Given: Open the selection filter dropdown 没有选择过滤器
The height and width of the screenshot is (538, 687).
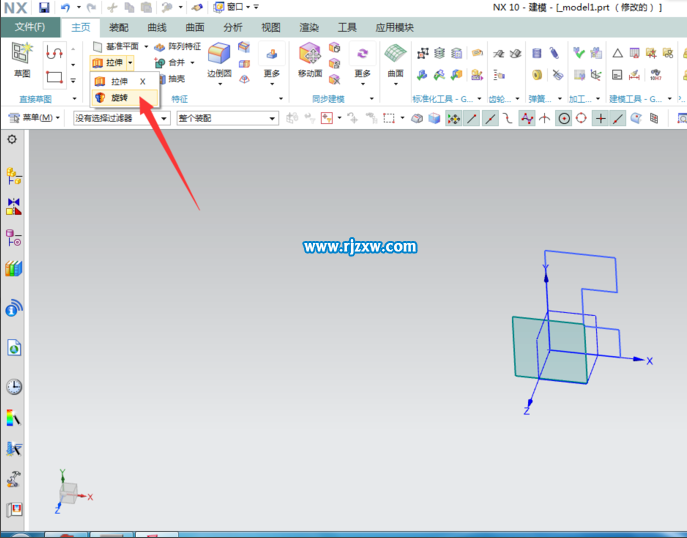Looking at the screenshot, I should coord(121,118).
